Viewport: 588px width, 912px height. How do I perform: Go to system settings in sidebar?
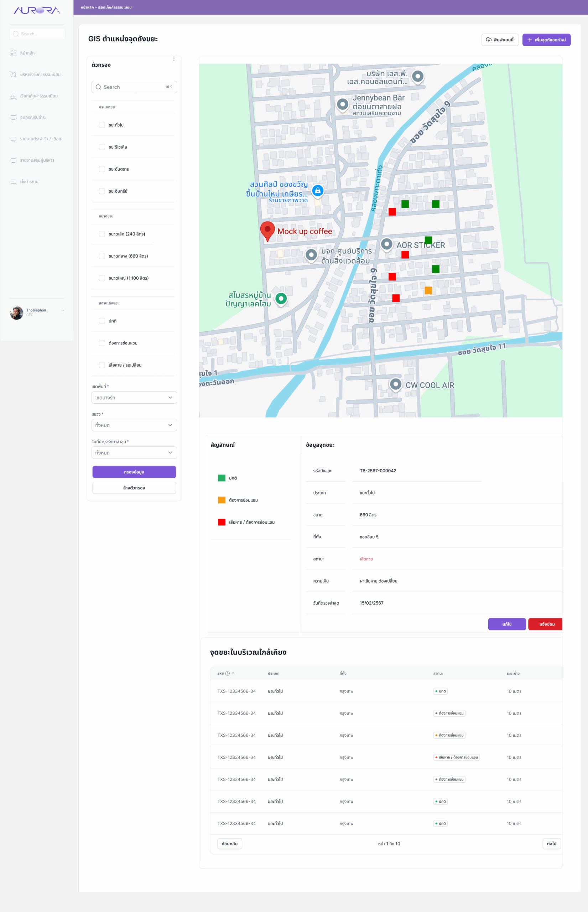(x=29, y=182)
